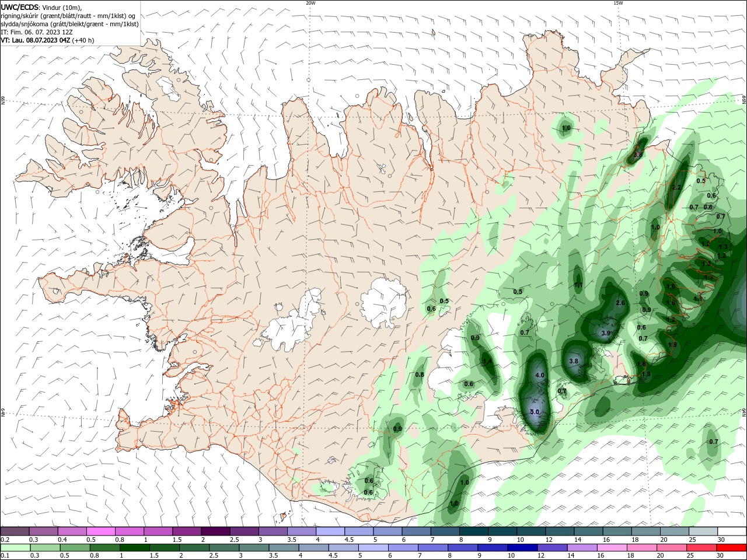Screen dimensions: 747x560
Task: Click the darkest purple swatch labeled 2
Action: pos(215,531)
